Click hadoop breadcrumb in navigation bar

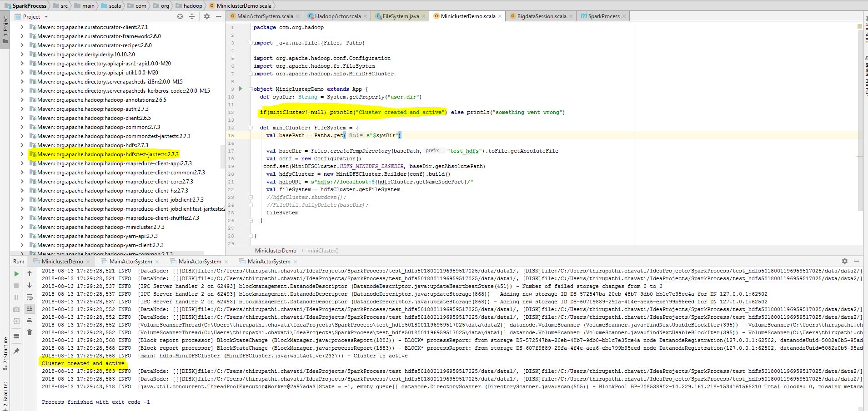189,5
